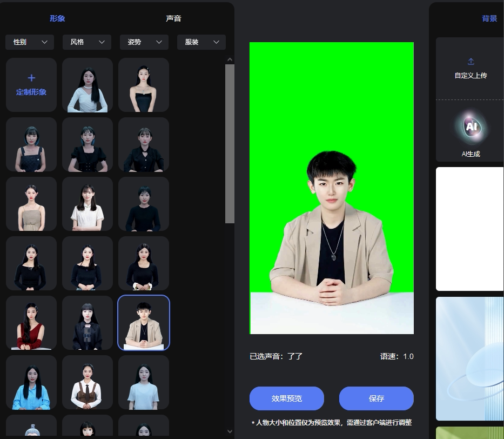Select the woman in red dress avatar

coord(31,323)
